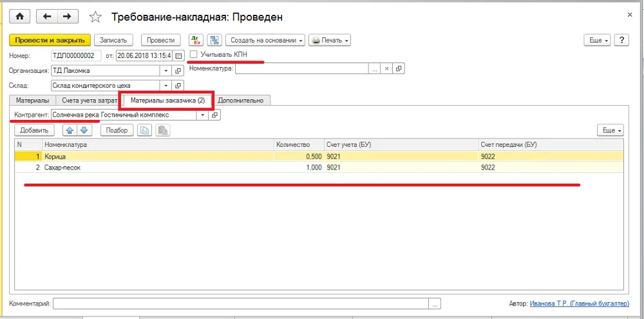Viewport: 644px width, 319px height.
Task: Expand the Контрагент dropdown list
Action: [x=202, y=115]
